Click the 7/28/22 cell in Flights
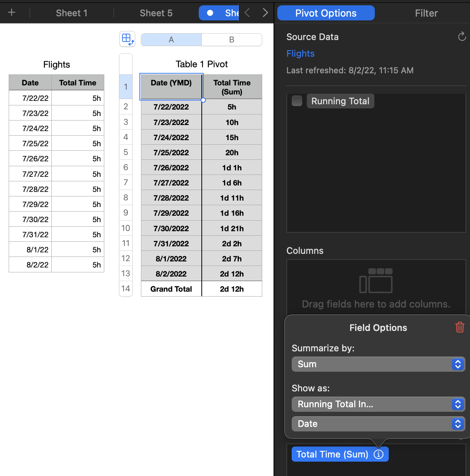The width and height of the screenshot is (470, 476). (x=30, y=189)
